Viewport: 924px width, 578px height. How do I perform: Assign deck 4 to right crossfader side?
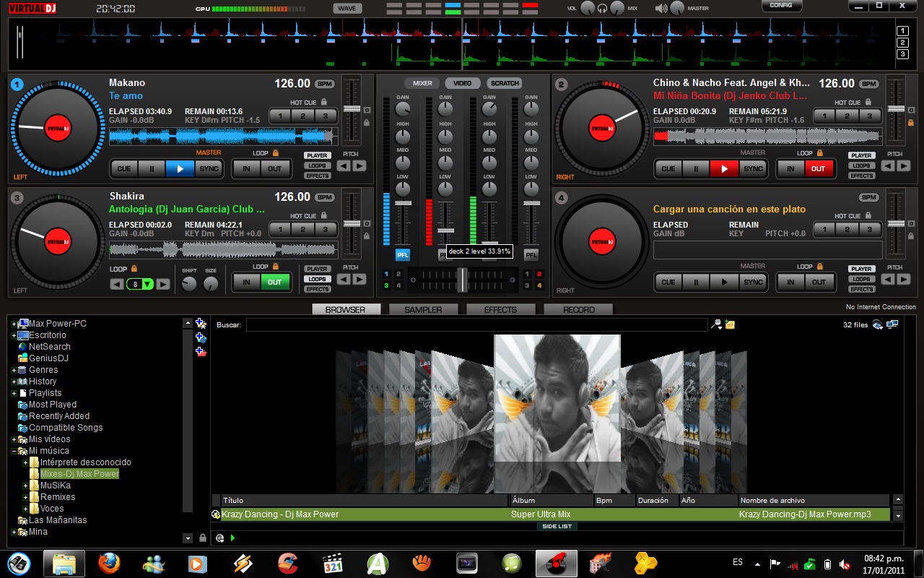[539, 286]
